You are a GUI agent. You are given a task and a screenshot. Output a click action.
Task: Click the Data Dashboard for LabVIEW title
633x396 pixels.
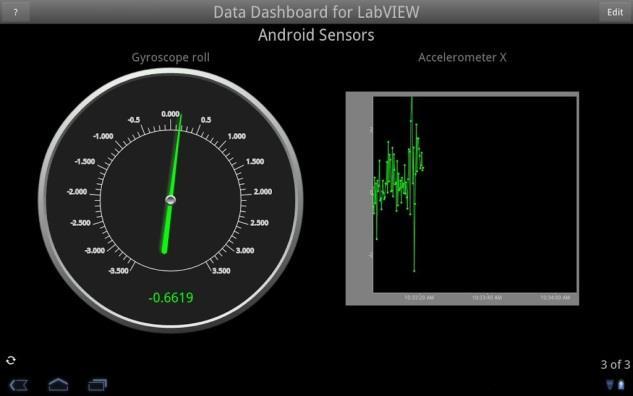click(x=316, y=12)
